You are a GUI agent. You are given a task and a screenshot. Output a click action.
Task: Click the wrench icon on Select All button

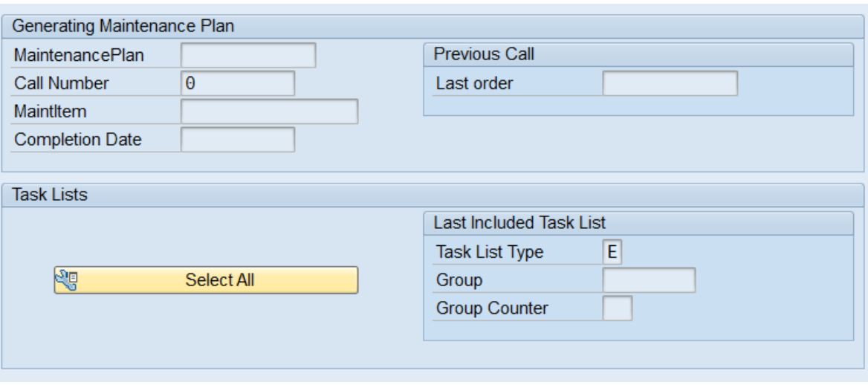(67, 279)
